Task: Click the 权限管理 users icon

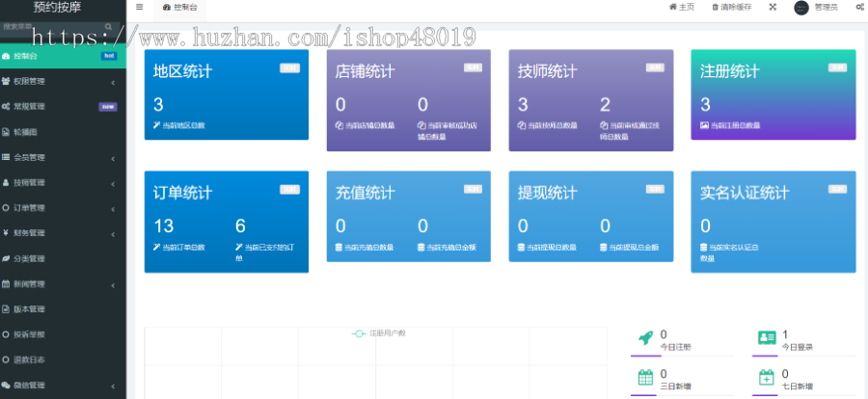Action: tap(6, 81)
